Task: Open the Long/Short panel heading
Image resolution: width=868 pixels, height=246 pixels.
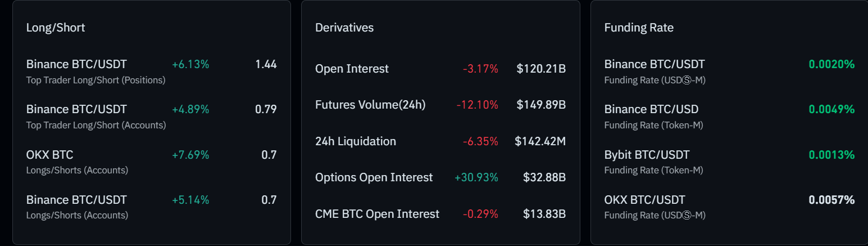Action: tap(56, 27)
